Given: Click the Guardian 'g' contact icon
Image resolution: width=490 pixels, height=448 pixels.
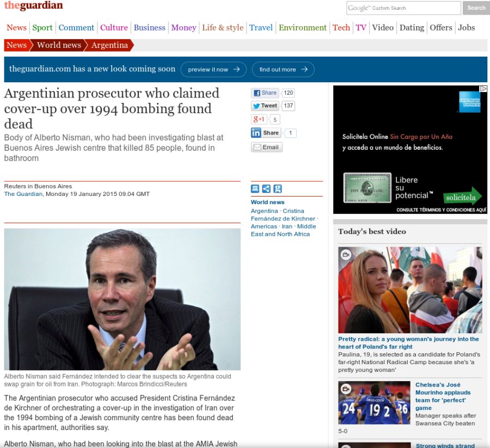Looking at the screenshot, I should coord(278,188).
